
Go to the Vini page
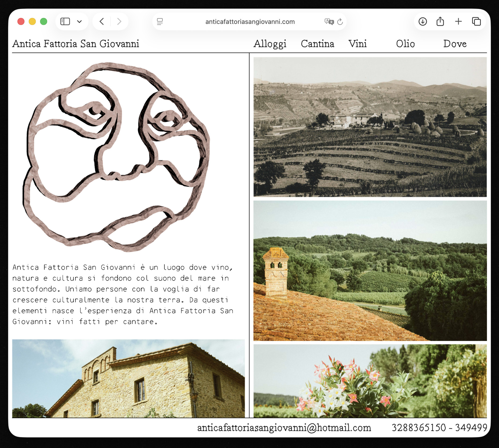pyautogui.click(x=357, y=44)
